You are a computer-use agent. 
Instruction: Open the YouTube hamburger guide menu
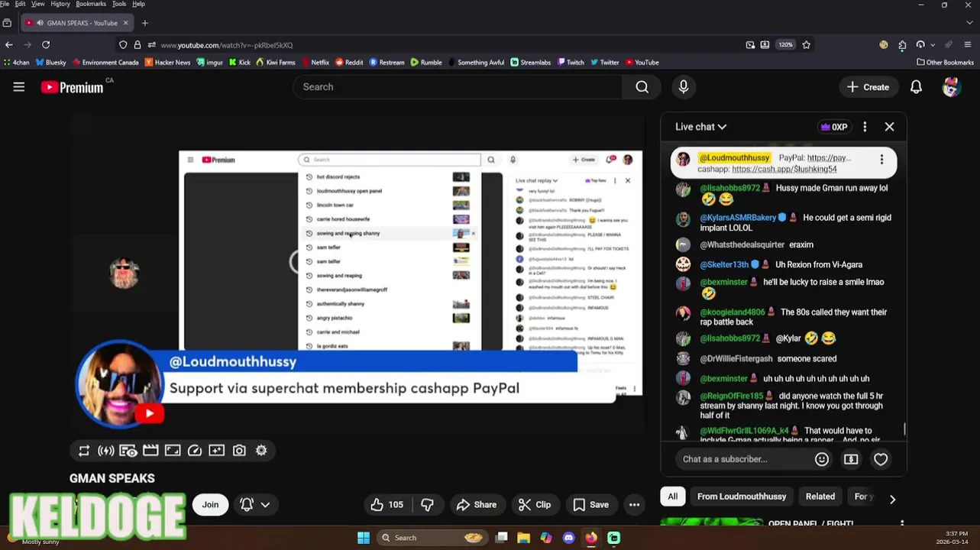click(19, 87)
